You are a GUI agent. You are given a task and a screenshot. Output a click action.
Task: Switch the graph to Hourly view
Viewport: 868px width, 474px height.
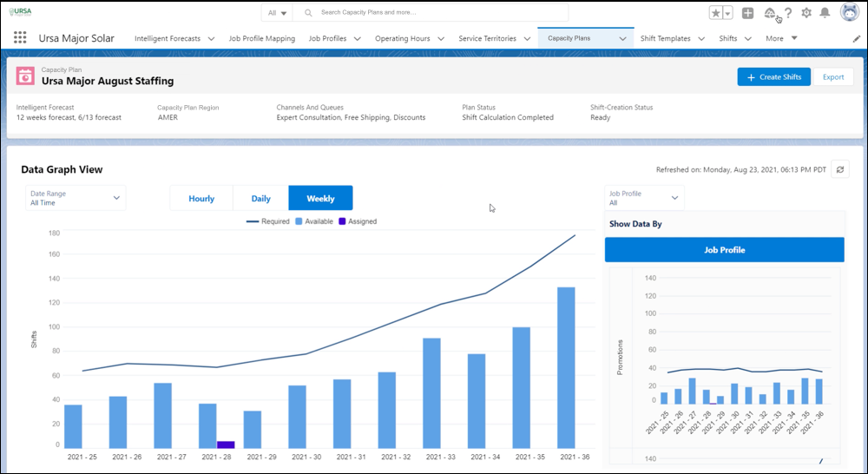[x=201, y=198]
